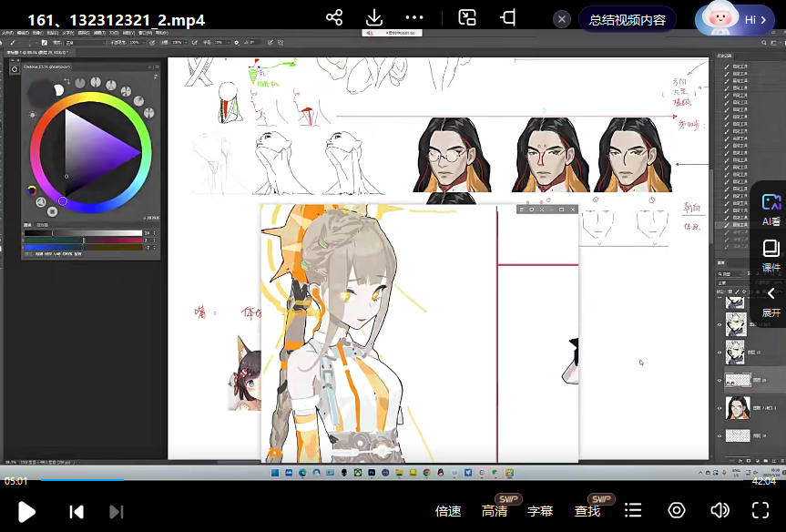Open the 高清 quality selector

coord(495,511)
